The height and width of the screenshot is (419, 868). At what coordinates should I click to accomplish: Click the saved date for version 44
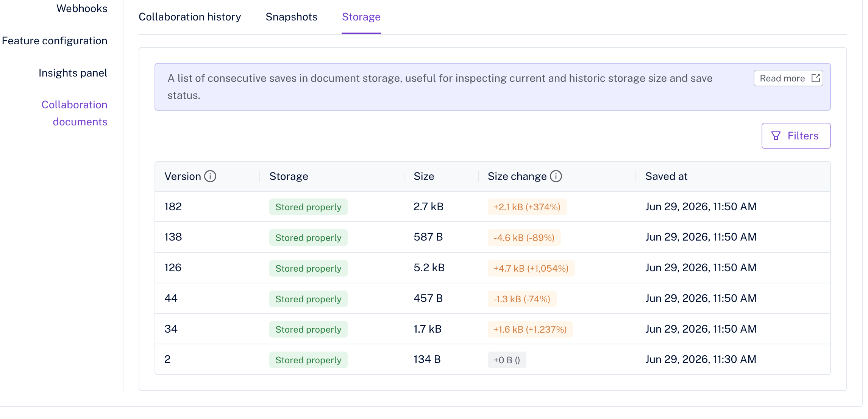(x=701, y=298)
